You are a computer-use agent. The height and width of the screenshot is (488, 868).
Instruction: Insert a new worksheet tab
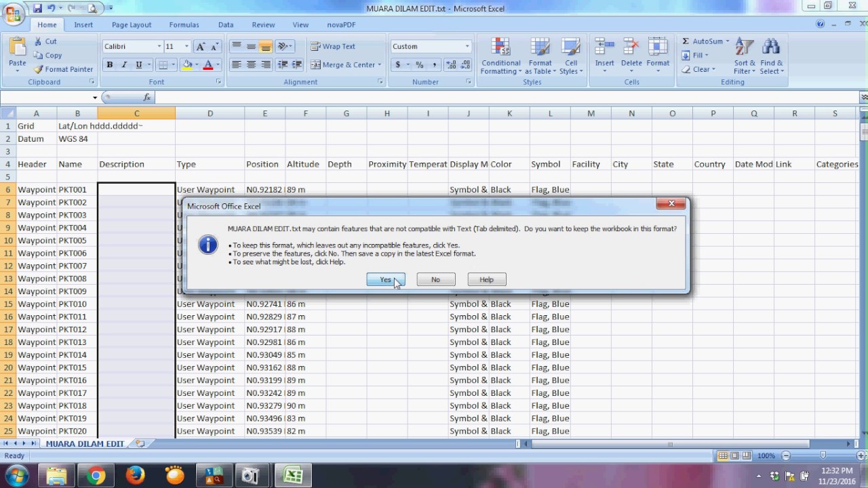tap(140, 444)
